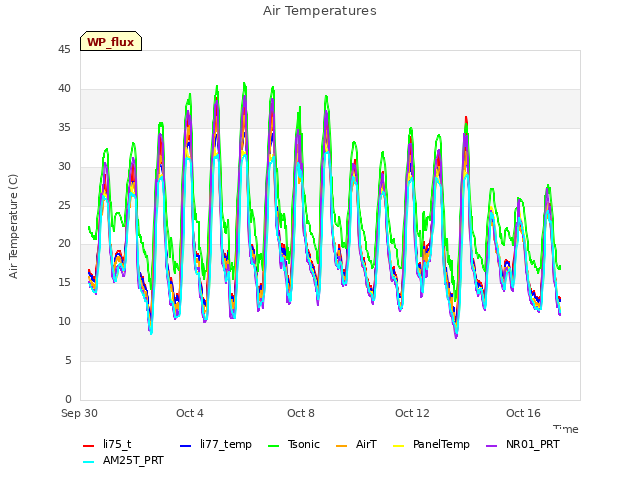This screenshot has height=480, width=640.
Task: Click the yellow PanelTemp legend color marker
Action: point(398,446)
